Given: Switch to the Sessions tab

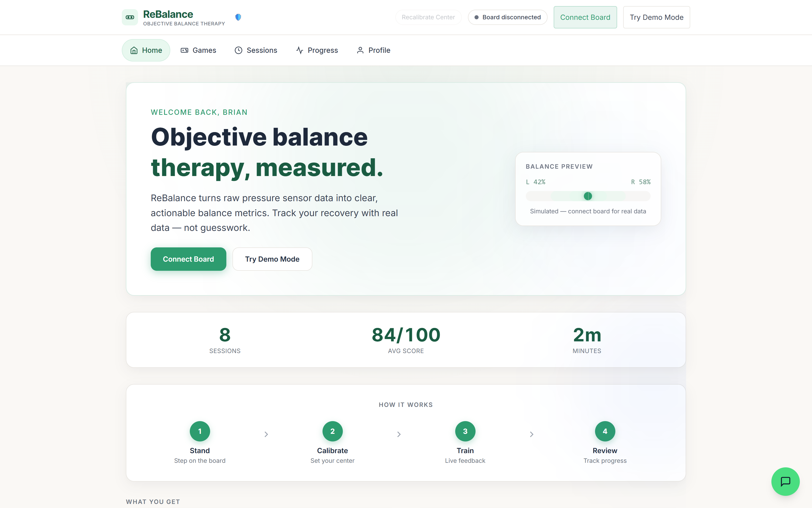Looking at the screenshot, I should click(x=256, y=50).
